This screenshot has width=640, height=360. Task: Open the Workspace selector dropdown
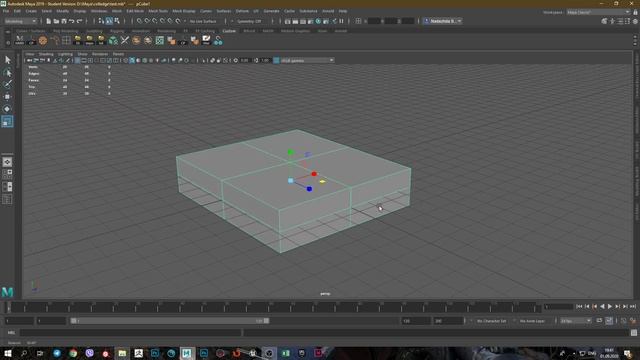click(598, 12)
